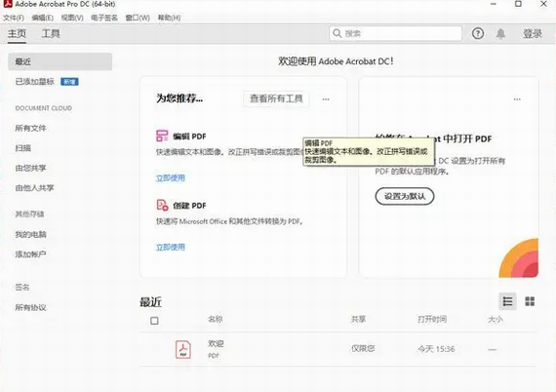
Task: Click the 仅限您 sharing cell
Action: 363,349
